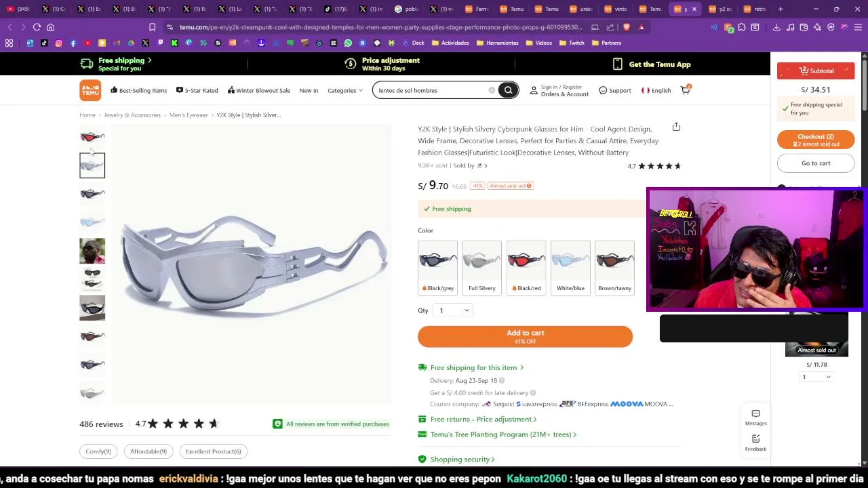Click the share icon by the title

(676, 127)
